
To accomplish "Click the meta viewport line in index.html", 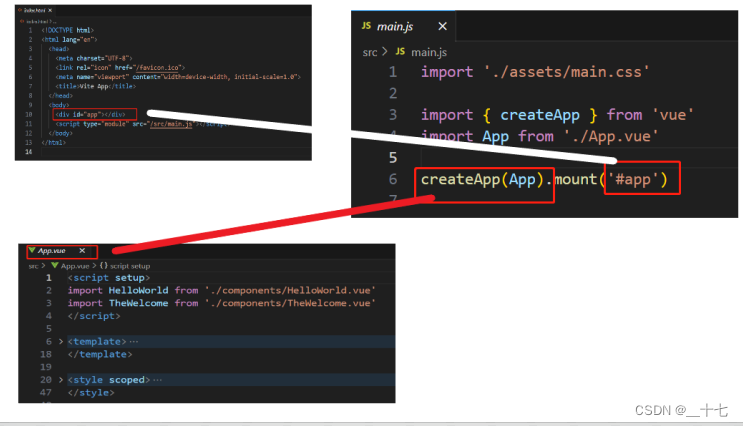I will (178, 77).
